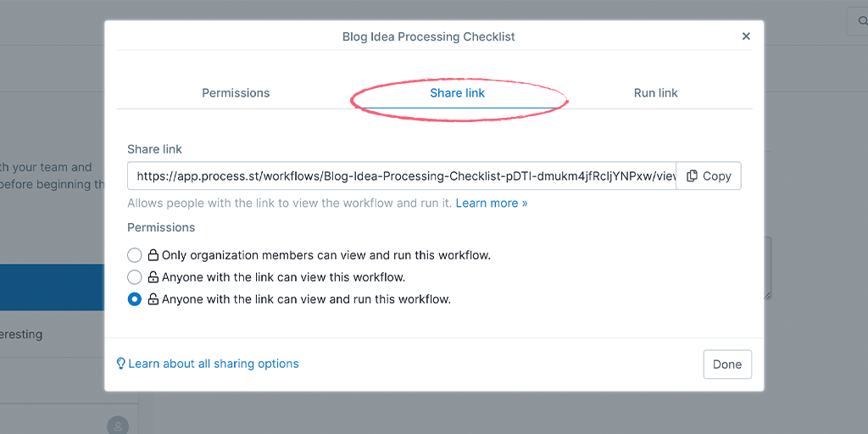The width and height of the screenshot is (868, 434).
Task: Open the Learn more link
Action: [x=492, y=203]
